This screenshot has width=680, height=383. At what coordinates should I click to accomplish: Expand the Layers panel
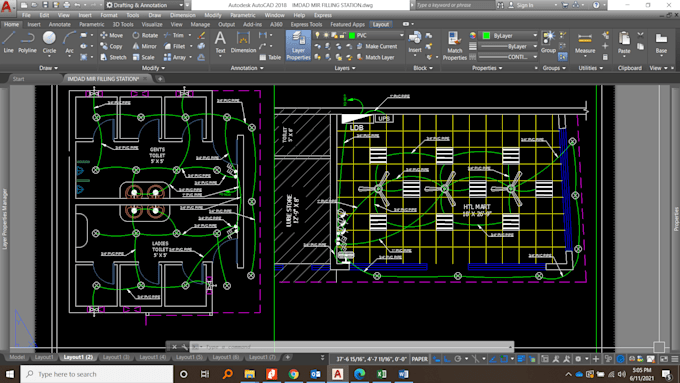click(x=345, y=68)
